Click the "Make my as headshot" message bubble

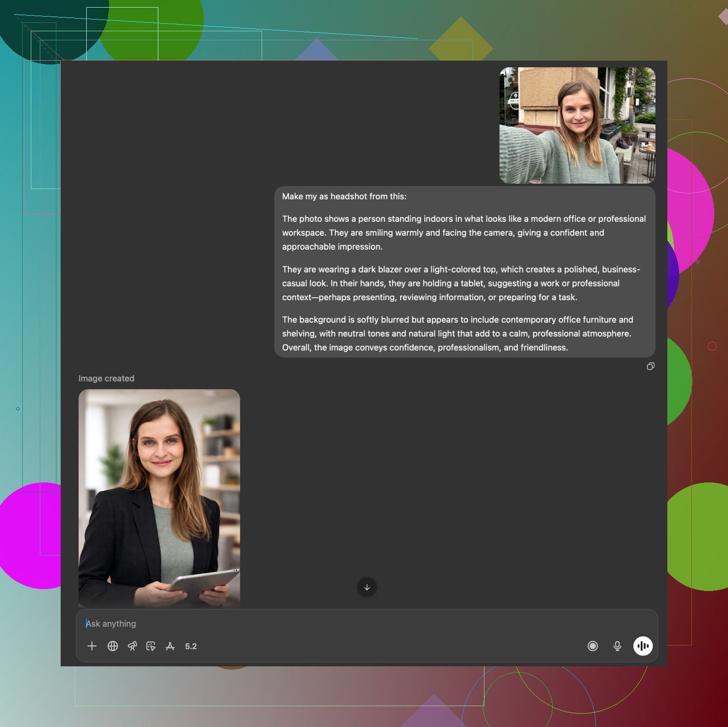point(464,272)
